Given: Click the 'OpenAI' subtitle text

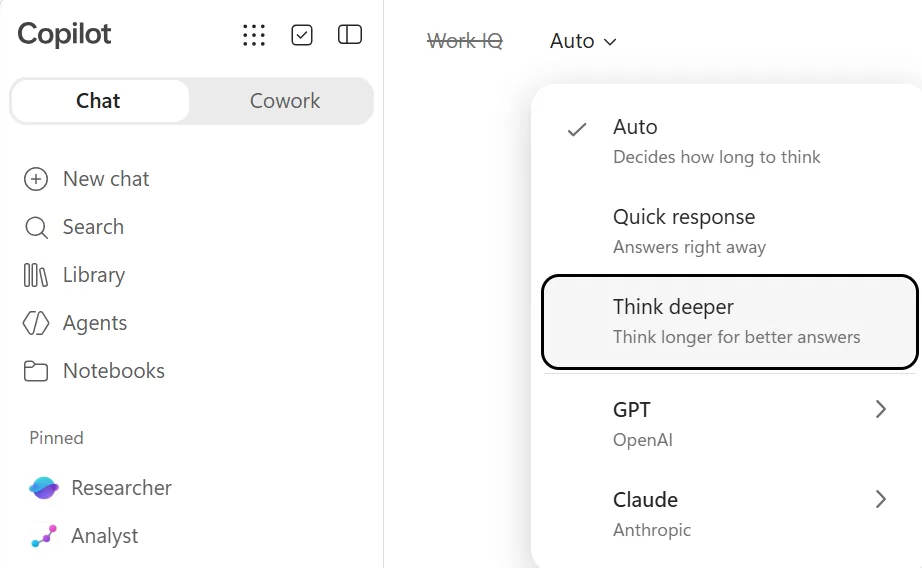Looking at the screenshot, I should tap(643, 440).
